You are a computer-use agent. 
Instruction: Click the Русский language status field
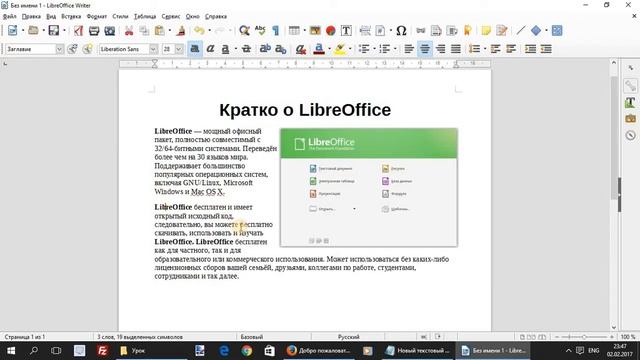pos(348,337)
